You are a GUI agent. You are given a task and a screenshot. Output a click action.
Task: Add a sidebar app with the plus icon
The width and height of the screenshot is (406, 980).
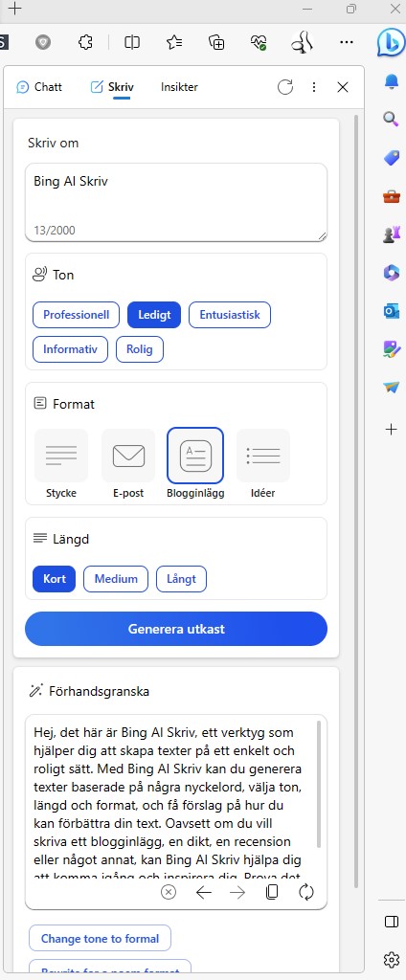[391, 429]
